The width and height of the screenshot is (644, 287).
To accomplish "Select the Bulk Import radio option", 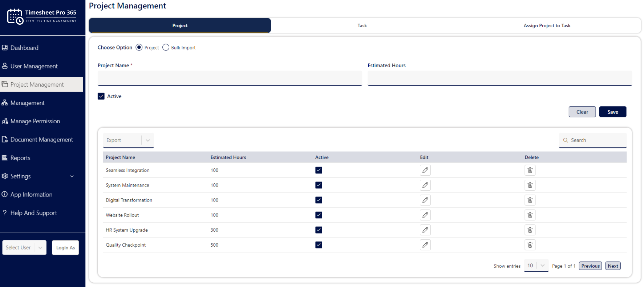I will click(x=166, y=47).
